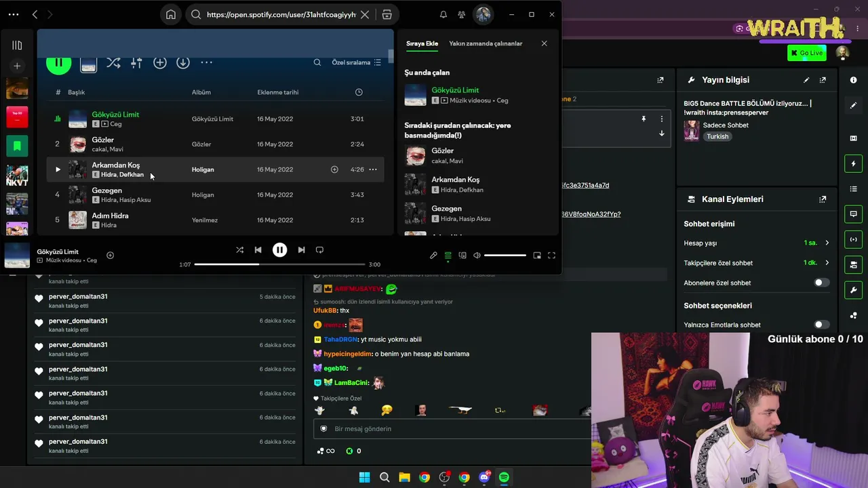Open Discord from the Windows taskbar
The width and height of the screenshot is (868, 488).
[x=484, y=477]
